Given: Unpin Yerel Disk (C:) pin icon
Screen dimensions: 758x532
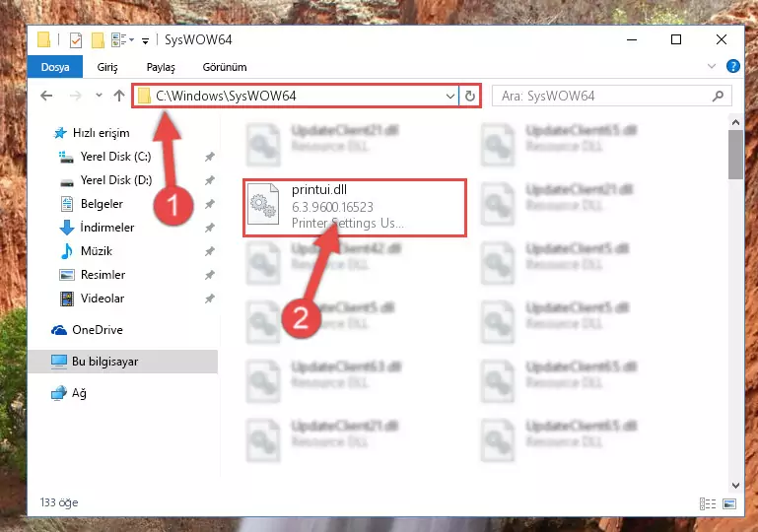Looking at the screenshot, I should pyautogui.click(x=209, y=157).
